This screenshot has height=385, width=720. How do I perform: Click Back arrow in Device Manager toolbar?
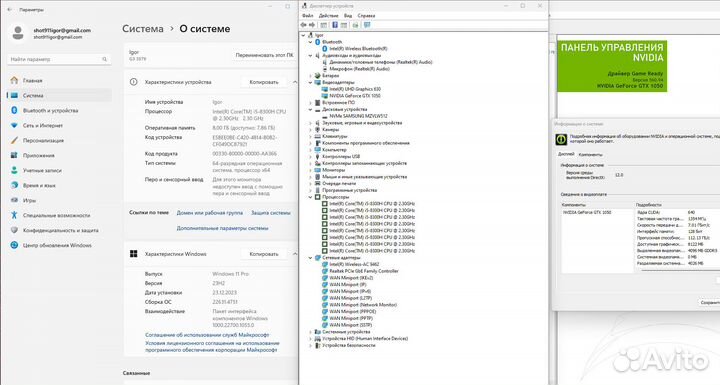tap(304, 25)
